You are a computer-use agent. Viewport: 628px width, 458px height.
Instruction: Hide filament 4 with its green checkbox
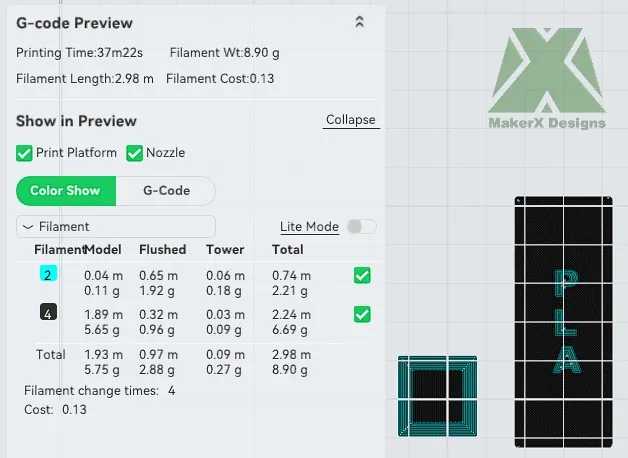[x=362, y=314]
